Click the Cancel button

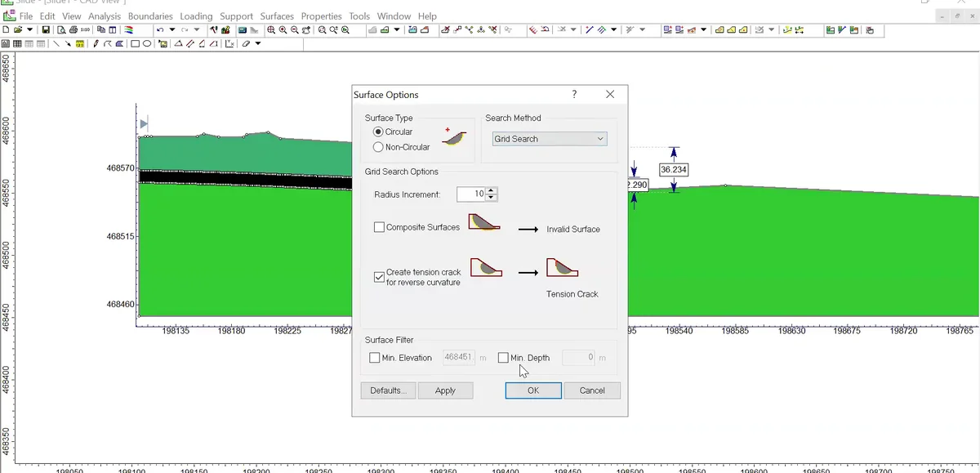tap(592, 390)
